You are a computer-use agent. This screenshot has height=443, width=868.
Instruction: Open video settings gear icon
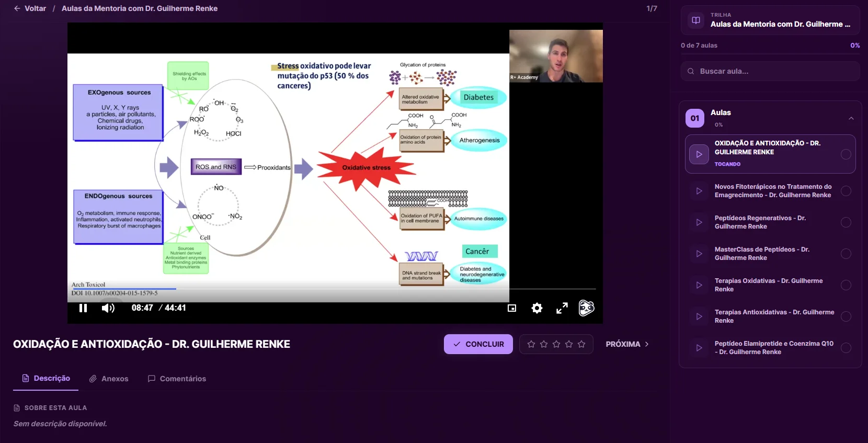click(x=537, y=308)
